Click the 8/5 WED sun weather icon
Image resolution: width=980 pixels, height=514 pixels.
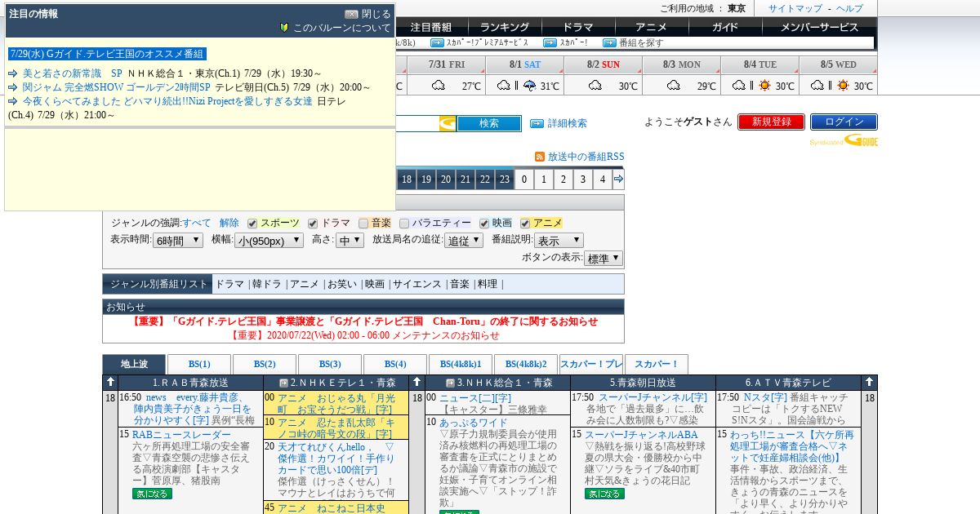click(x=843, y=86)
